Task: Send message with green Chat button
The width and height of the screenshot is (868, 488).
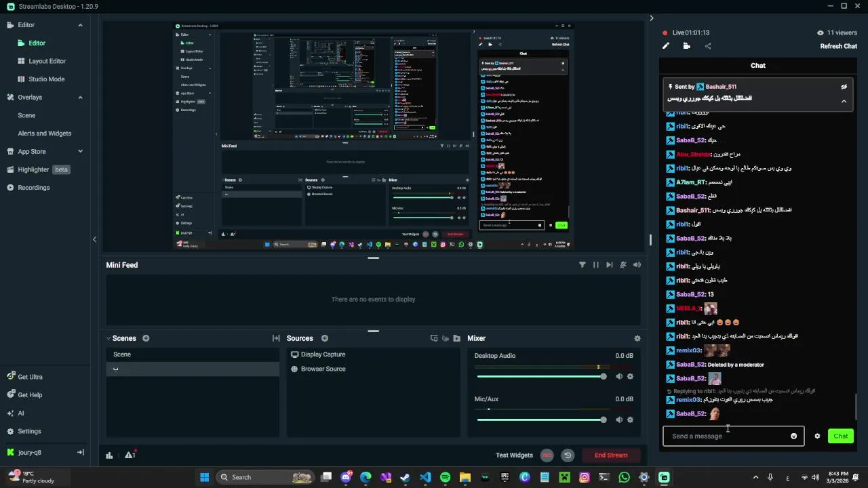Action: pos(841,436)
